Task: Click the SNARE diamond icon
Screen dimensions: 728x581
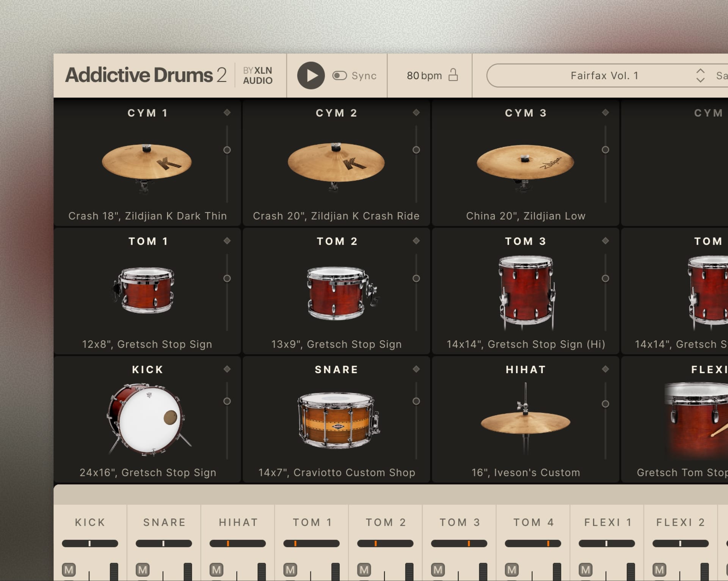Action: click(x=416, y=369)
